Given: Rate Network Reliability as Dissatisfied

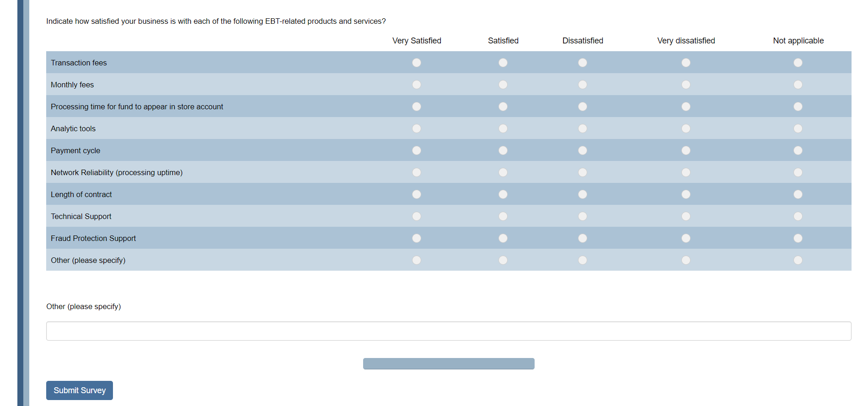Looking at the screenshot, I should (583, 172).
